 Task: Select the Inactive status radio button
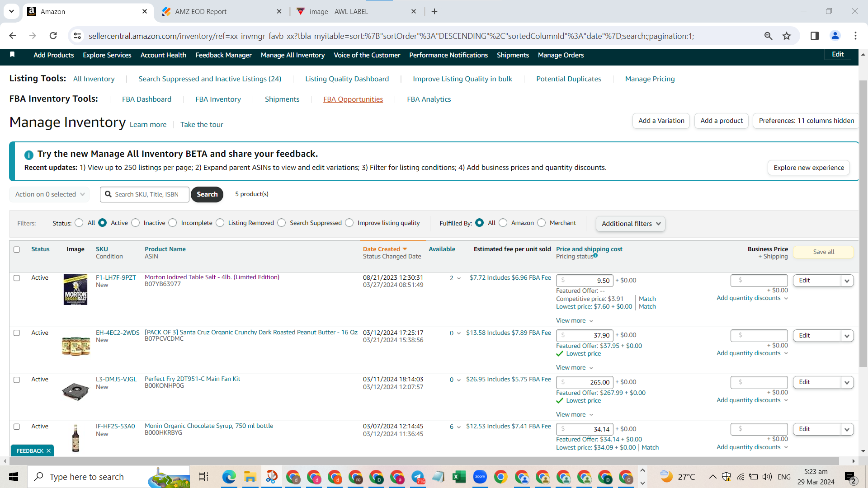[x=135, y=223]
